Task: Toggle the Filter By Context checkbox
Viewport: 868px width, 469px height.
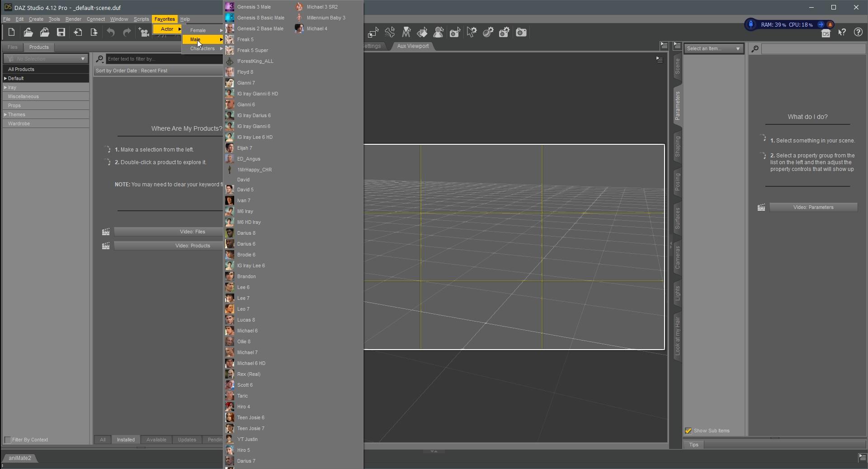Action: pyautogui.click(x=8, y=440)
